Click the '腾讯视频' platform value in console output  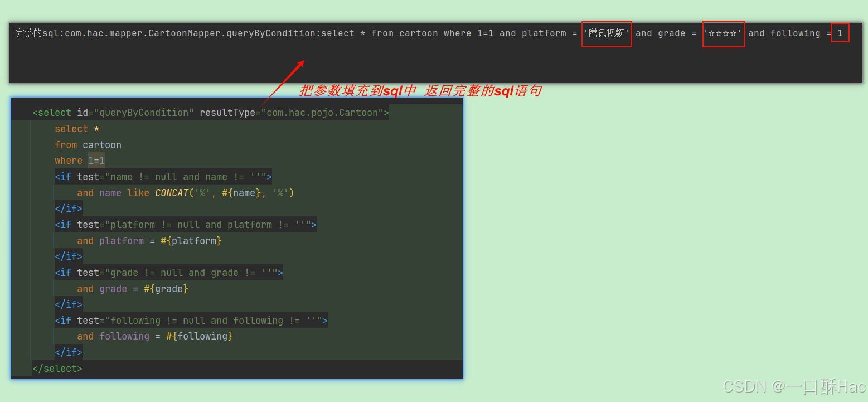(x=607, y=33)
